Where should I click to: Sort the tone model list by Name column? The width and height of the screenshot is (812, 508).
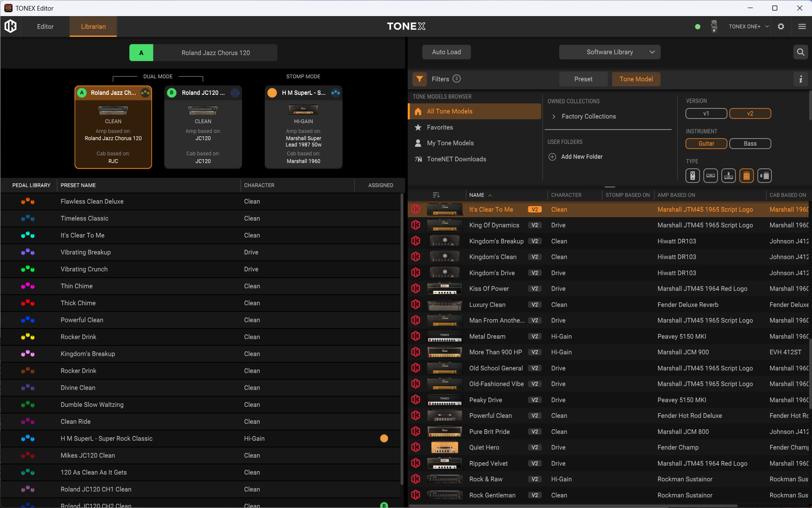(x=477, y=195)
